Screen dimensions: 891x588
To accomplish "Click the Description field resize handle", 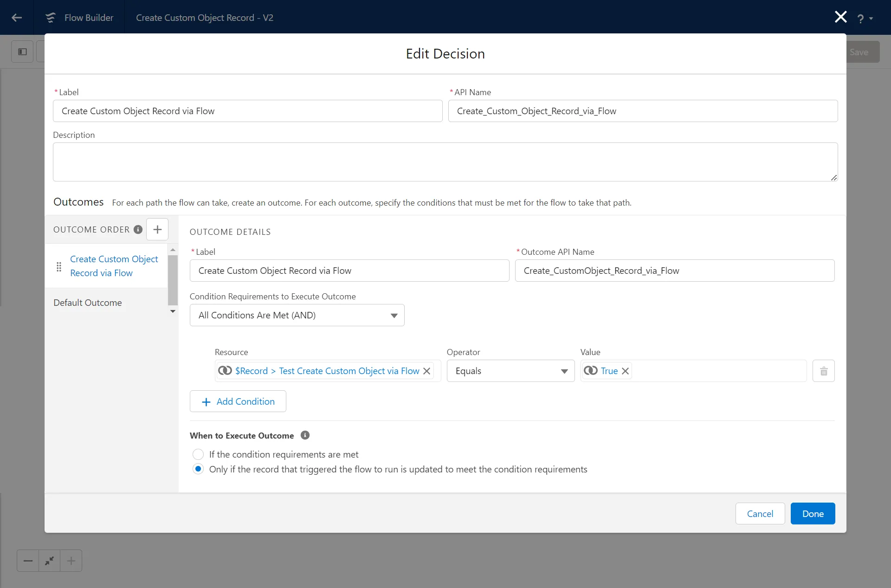I will pos(834,177).
